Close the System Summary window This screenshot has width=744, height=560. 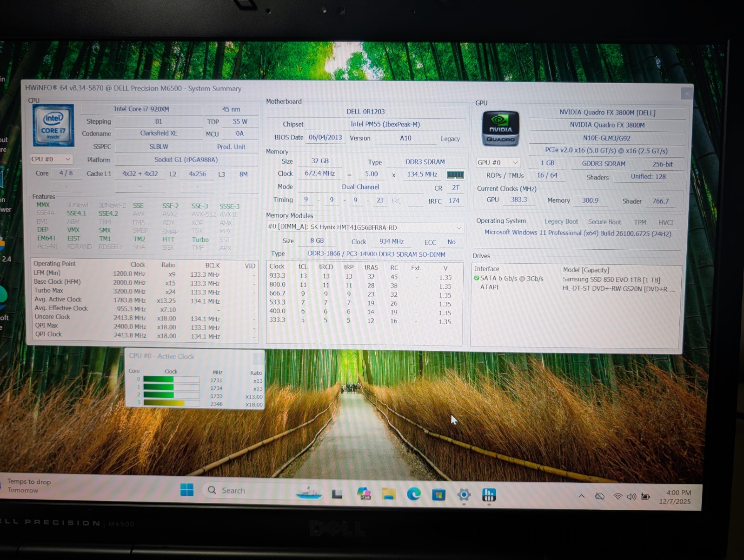[687, 93]
